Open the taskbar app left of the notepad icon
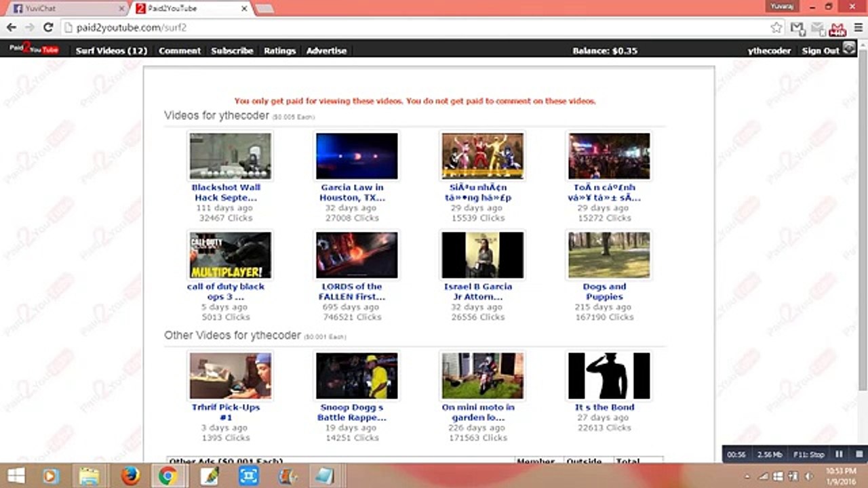This screenshot has height=488, width=868. pyautogui.click(x=288, y=476)
